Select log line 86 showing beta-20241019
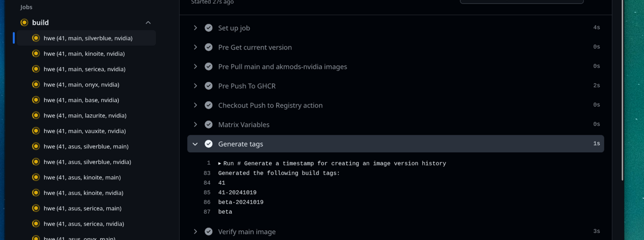The height and width of the screenshot is (240, 644). coord(241,202)
